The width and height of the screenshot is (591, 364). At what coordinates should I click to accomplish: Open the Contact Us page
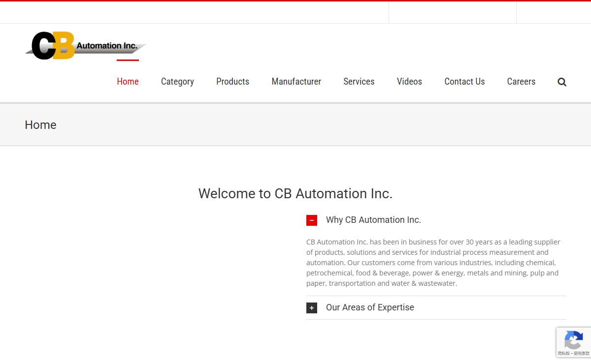coord(464,82)
